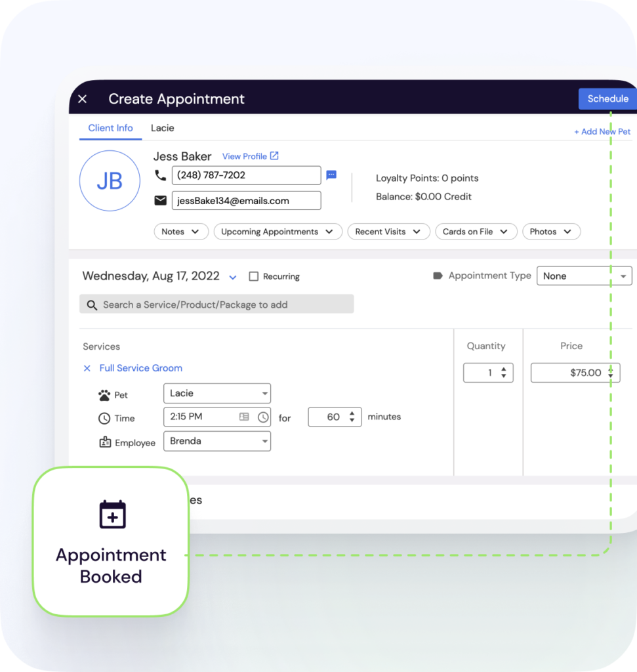Viewport: 637px width, 672px height.
Task: Open the clock time picker icon
Action: pyautogui.click(x=263, y=417)
